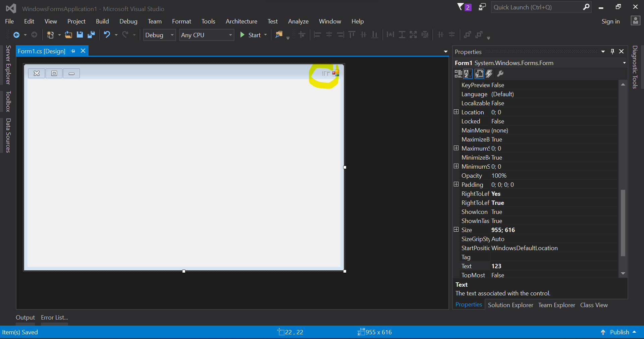Click the Find in Files icon
Viewport: 644px width, 339px height.
click(x=279, y=35)
